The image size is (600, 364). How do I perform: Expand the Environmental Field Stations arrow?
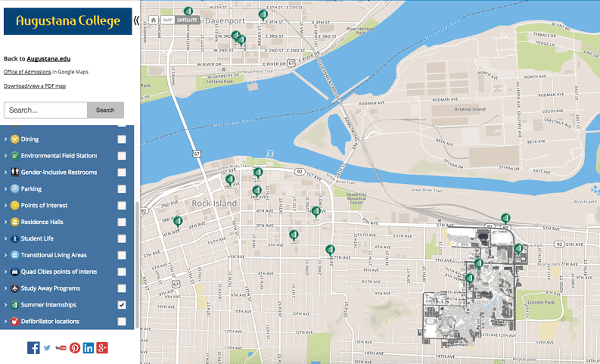[5, 156]
